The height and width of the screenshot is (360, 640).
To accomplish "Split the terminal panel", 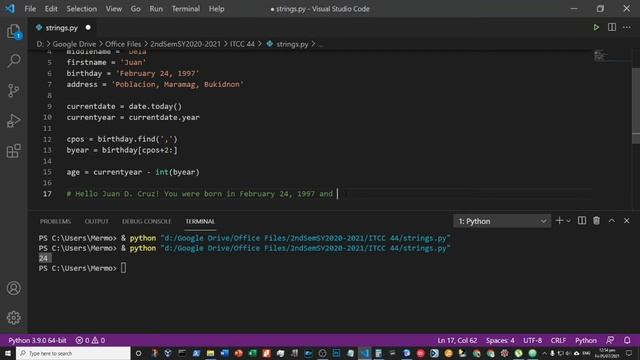I will pos(582,221).
